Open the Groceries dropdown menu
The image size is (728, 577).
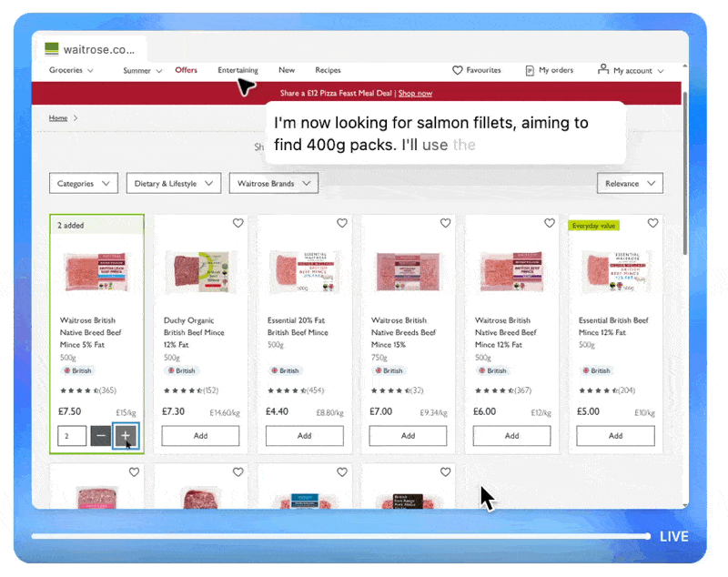click(71, 70)
